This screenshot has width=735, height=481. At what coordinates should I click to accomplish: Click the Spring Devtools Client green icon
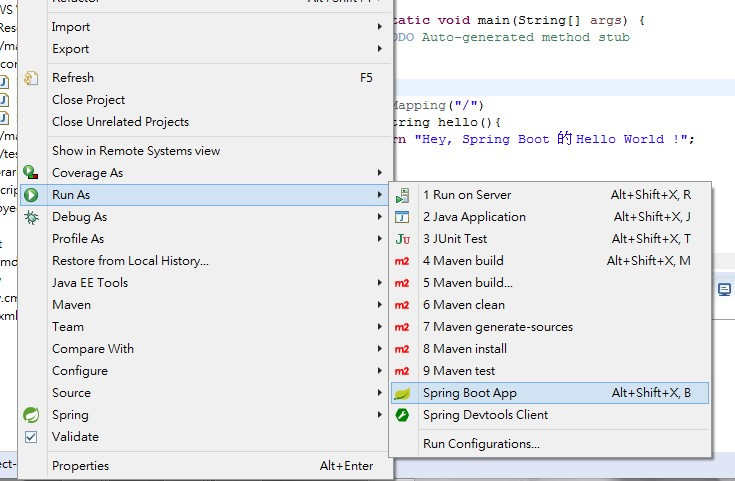[x=402, y=415]
